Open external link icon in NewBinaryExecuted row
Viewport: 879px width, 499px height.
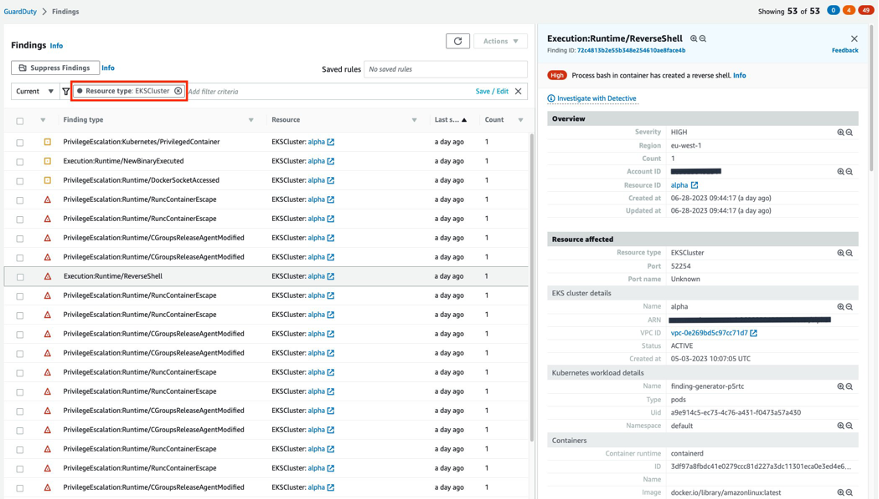coord(331,161)
